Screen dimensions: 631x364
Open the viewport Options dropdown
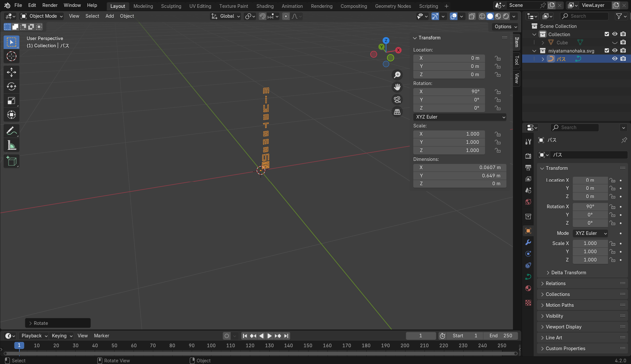tap(506, 27)
